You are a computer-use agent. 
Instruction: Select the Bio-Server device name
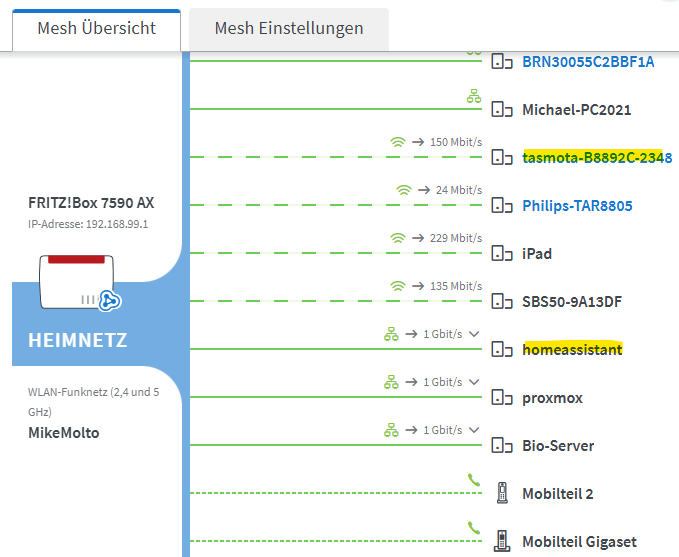(x=558, y=446)
